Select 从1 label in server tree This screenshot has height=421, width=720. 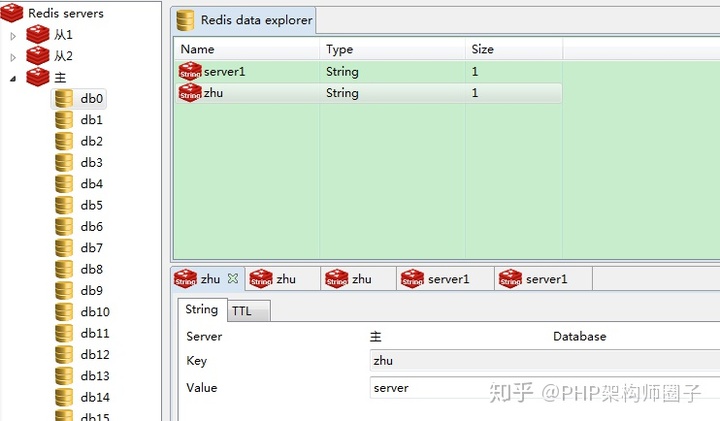click(x=63, y=34)
